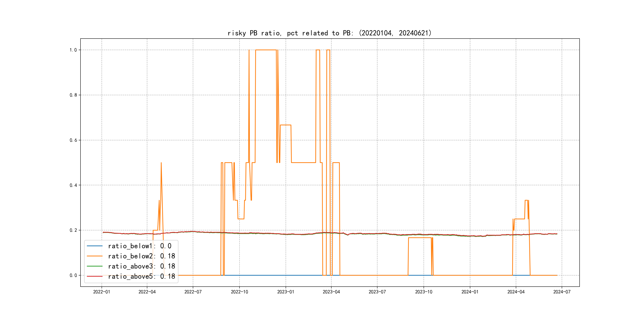Click the 2024-01 x-axis tick label
This screenshot has width=644, height=322.
click(470, 292)
